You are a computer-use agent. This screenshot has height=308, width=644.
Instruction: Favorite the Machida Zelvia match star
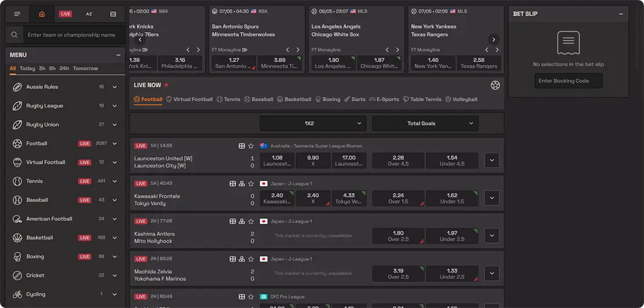[x=251, y=259]
